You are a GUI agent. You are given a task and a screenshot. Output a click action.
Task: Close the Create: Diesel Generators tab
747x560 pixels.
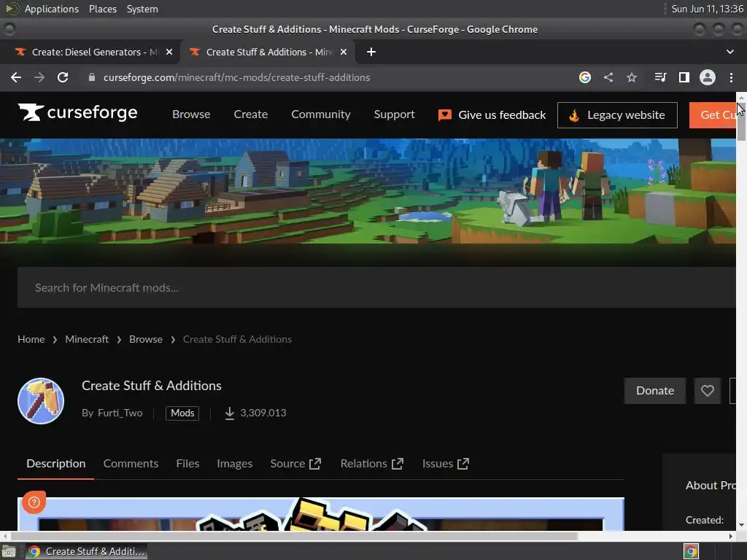tap(169, 52)
